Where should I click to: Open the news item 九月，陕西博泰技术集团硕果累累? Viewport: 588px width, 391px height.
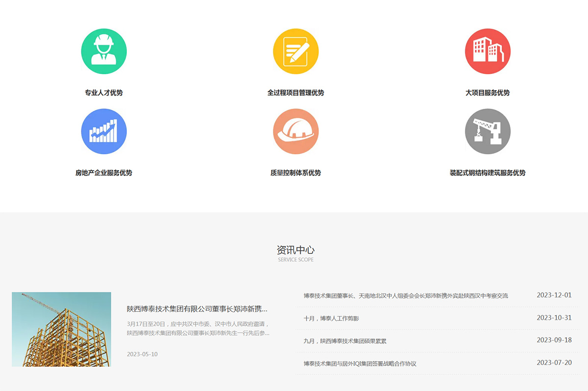(345, 341)
